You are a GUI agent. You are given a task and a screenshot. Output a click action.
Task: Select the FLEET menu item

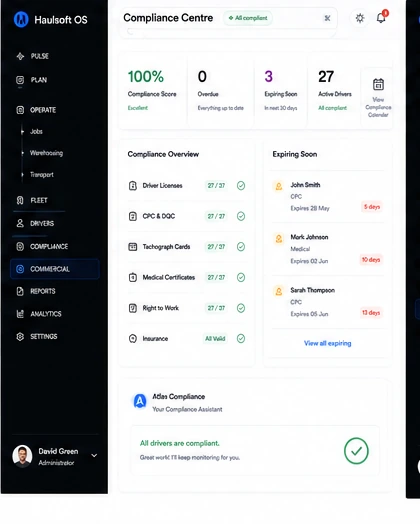click(x=39, y=200)
